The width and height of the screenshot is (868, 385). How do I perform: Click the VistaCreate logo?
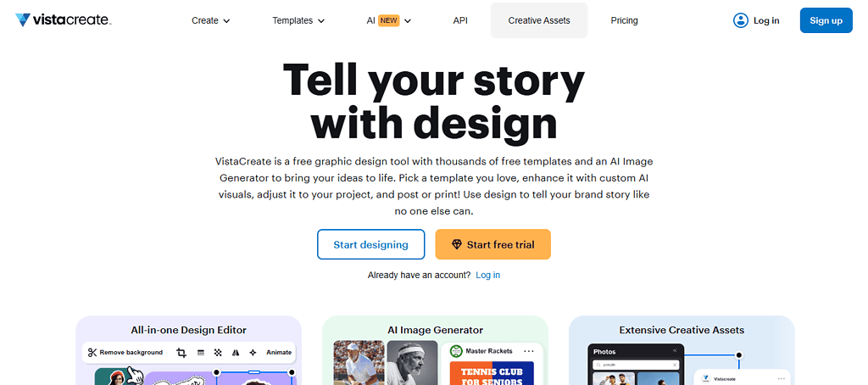coord(63,20)
